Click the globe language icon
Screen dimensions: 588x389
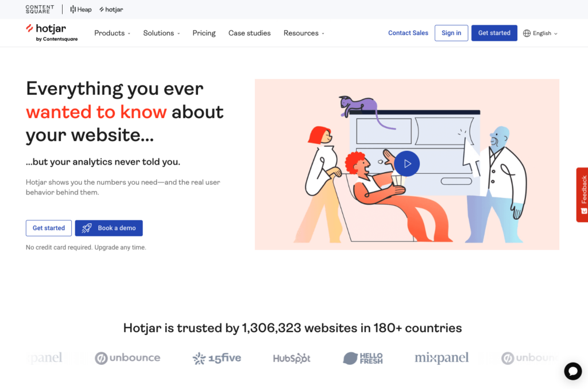(527, 33)
